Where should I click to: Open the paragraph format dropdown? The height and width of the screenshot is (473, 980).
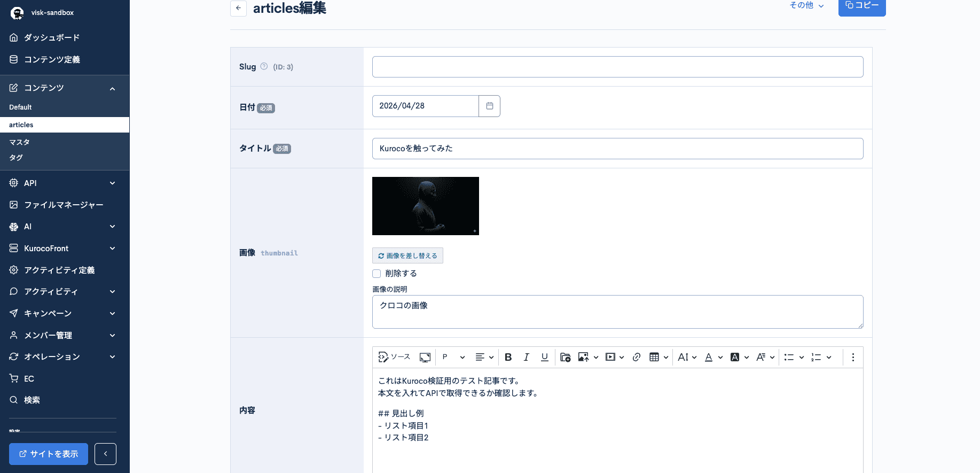pos(453,357)
